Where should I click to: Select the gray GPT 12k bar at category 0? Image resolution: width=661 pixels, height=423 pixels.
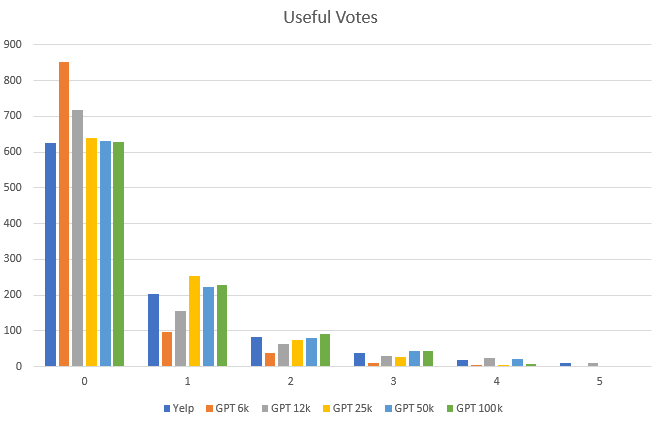pyautogui.click(x=78, y=238)
